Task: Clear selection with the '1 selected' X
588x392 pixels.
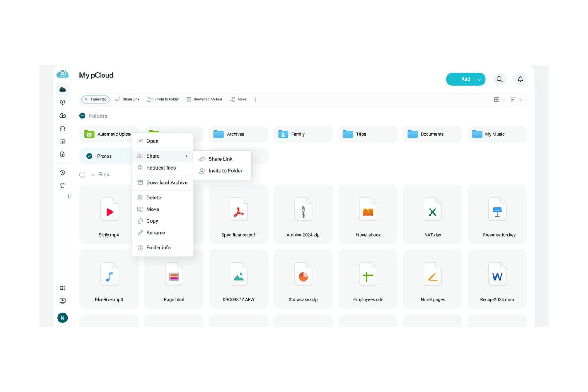Action: coord(86,100)
